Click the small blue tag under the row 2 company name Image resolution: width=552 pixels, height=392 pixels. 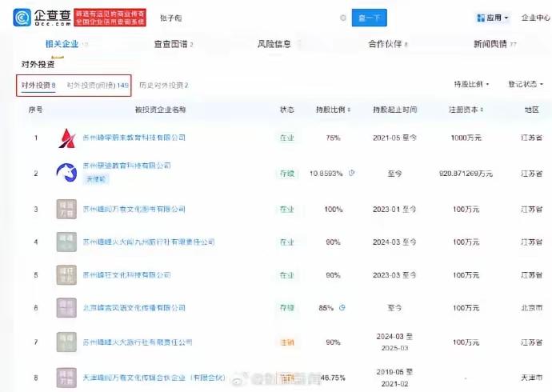tap(96, 179)
